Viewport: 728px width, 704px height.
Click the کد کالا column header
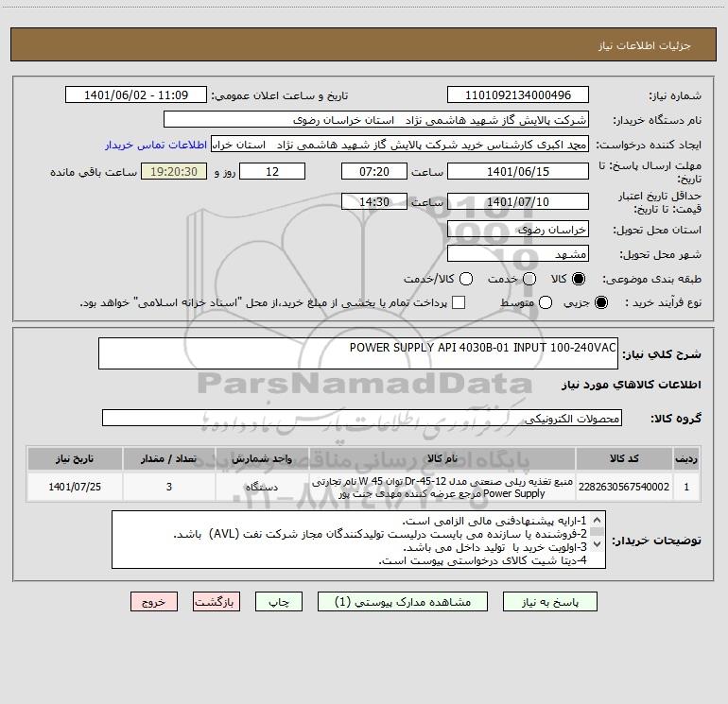[624, 458]
